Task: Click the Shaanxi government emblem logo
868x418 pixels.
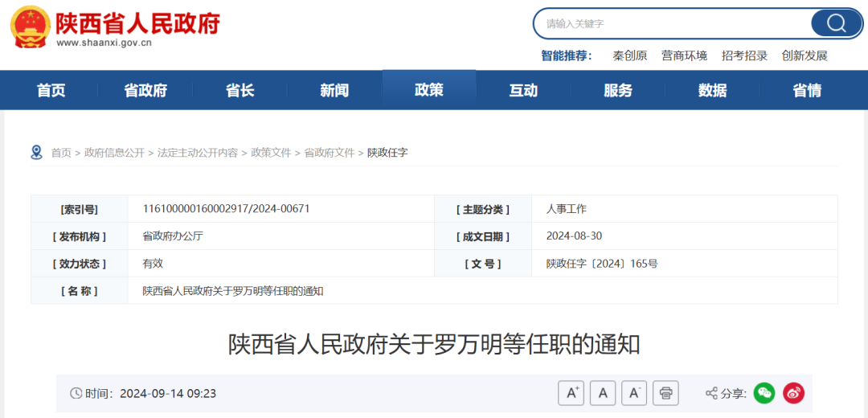Action: (31, 27)
